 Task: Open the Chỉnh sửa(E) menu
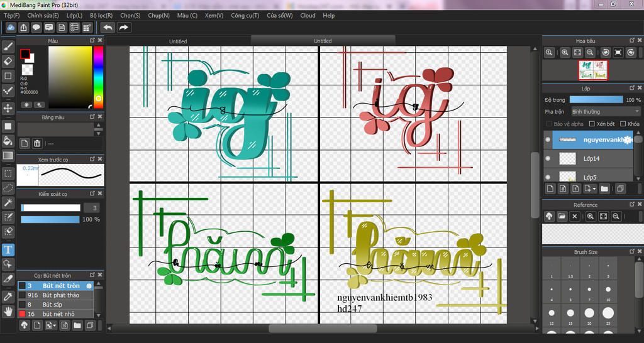click(43, 16)
